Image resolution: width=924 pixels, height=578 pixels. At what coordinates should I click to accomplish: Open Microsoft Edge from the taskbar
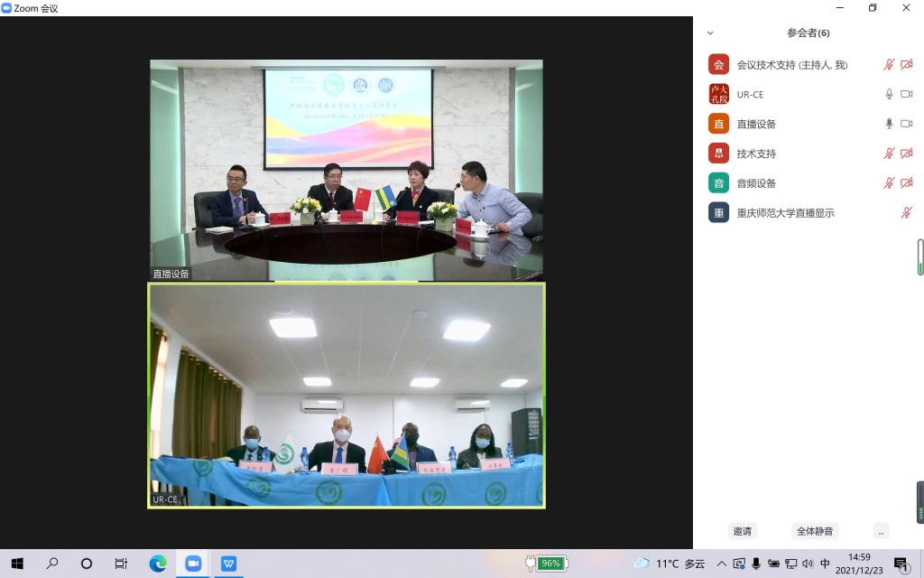coord(158,564)
